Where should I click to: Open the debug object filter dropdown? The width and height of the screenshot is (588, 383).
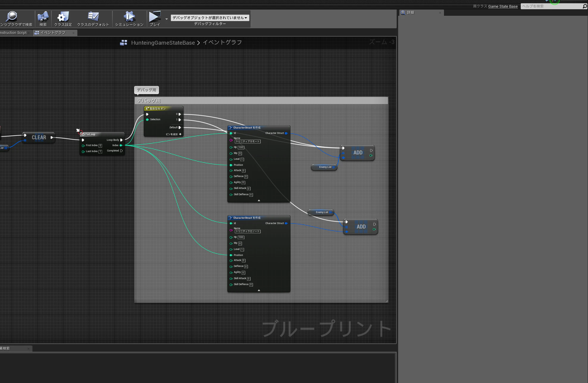tap(210, 18)
